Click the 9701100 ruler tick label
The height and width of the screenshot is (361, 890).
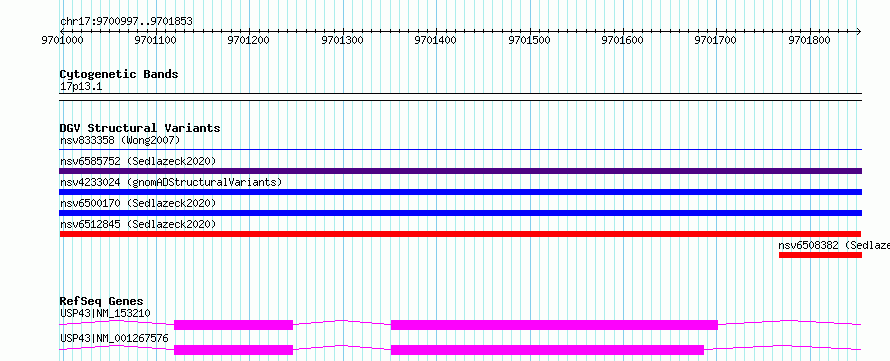pos(156,40)
